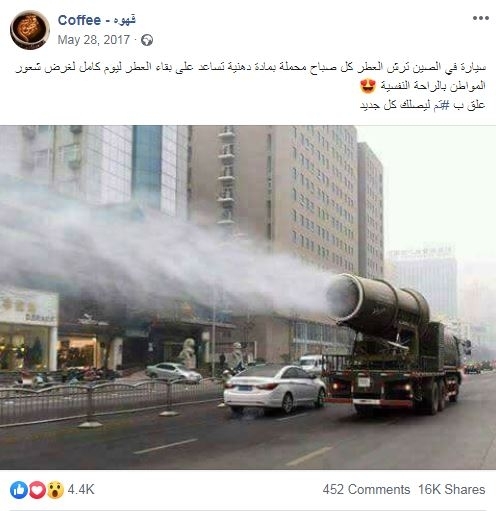
Task: Open the mist cannon truck photo
Action: (248, 297)
